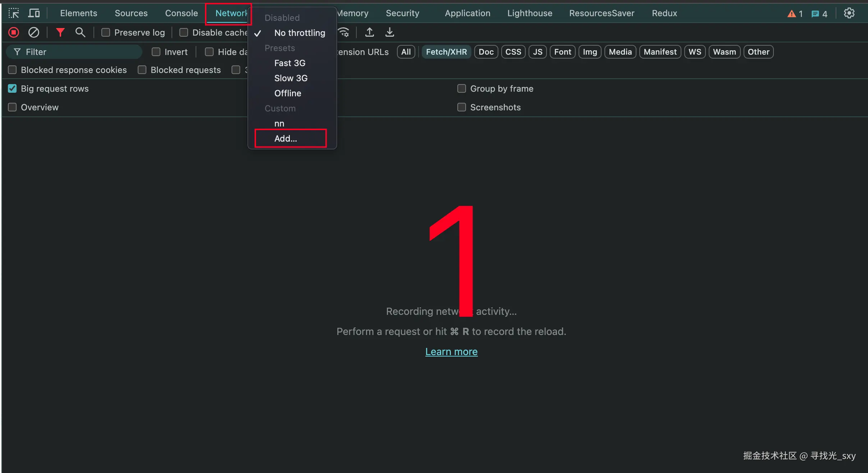The height and width of the screenshot is (473, 868).
Task: Toggle the device toolbar icon
Action: [34, 13]
